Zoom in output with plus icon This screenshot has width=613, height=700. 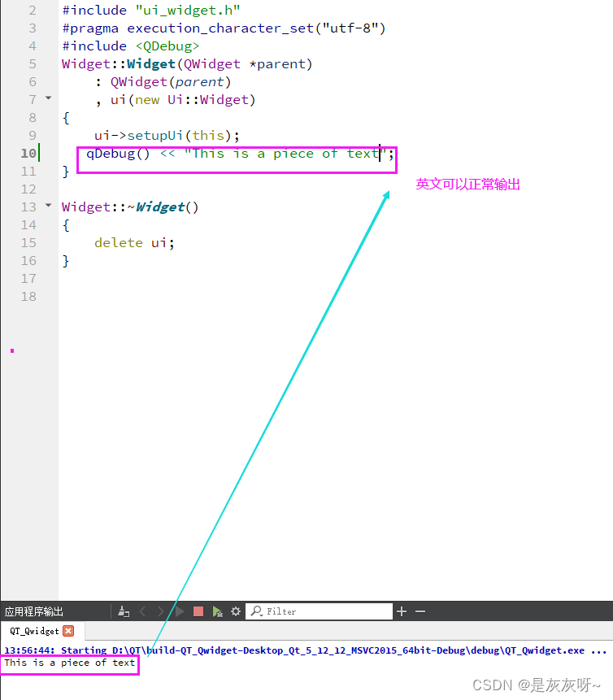pos(402,611)
